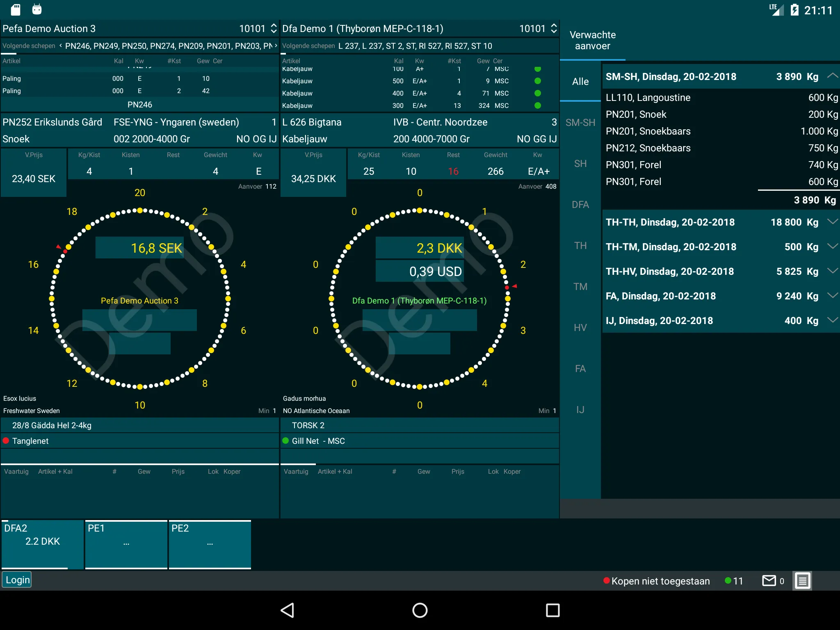Tap the green connection indicator showing 11
Viewport: 840px width, 630px height.
coord(734,581)
